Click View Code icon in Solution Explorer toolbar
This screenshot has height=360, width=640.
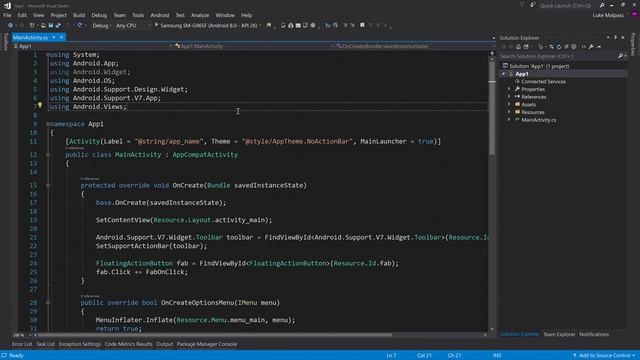[583, 47]
